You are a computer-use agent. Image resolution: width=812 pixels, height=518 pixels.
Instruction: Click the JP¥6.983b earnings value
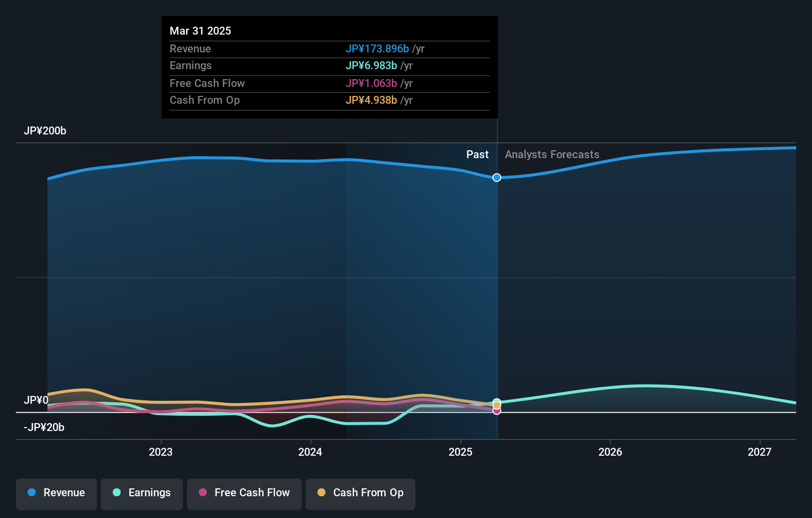371,65
